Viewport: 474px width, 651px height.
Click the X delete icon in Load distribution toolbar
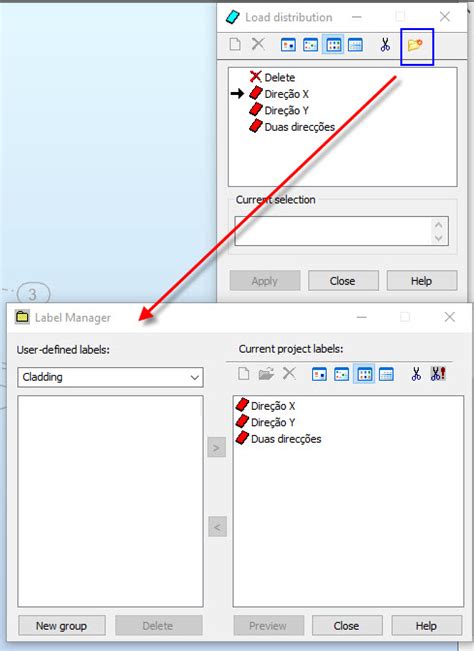258,44
